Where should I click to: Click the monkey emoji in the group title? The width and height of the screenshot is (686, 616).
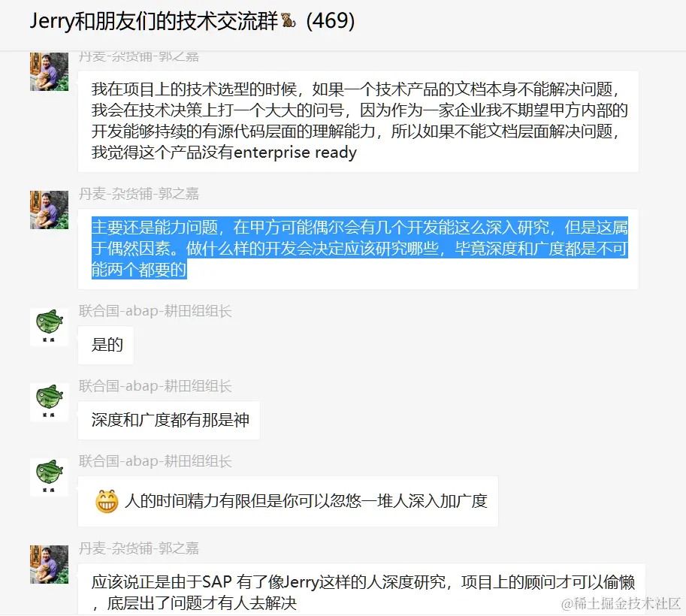tap(288, 20)
